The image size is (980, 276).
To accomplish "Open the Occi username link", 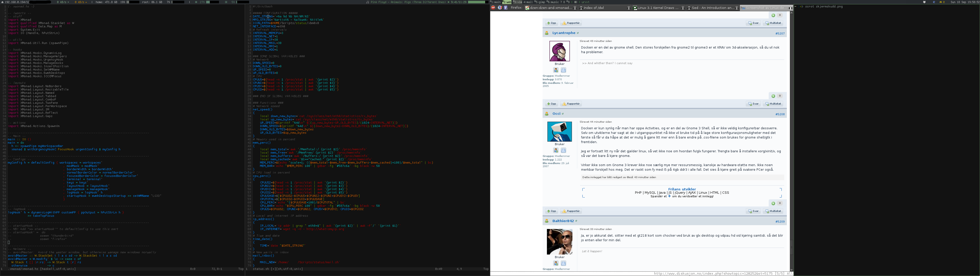I will click(x=556, y=114).
